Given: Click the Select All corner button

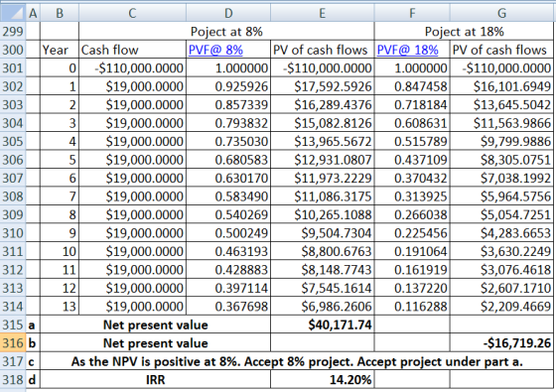Looking at the screenshot, I should tap(13, 13).
